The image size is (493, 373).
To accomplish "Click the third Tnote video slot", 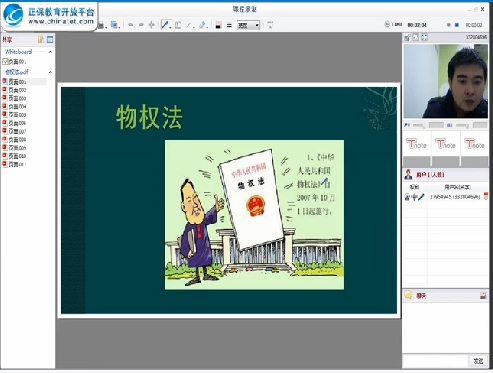I will (x=474, y=148).
